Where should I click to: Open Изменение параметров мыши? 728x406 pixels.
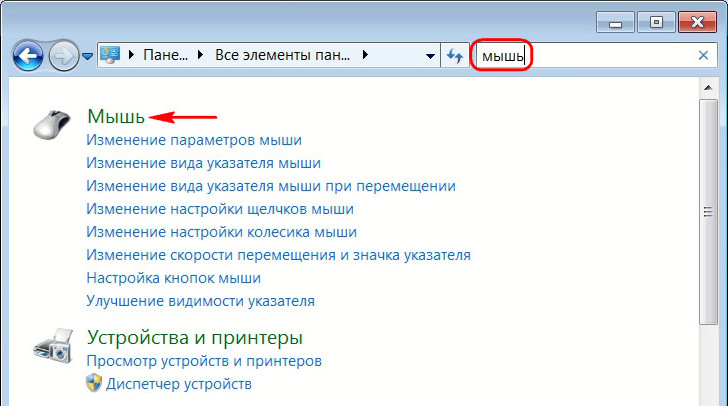click(194, 140)
